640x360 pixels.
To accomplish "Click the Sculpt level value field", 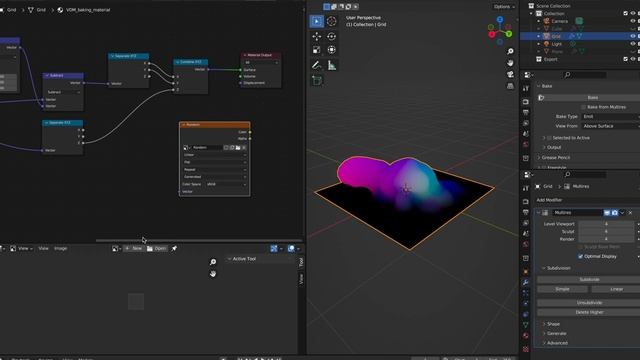I will point(606,231).
